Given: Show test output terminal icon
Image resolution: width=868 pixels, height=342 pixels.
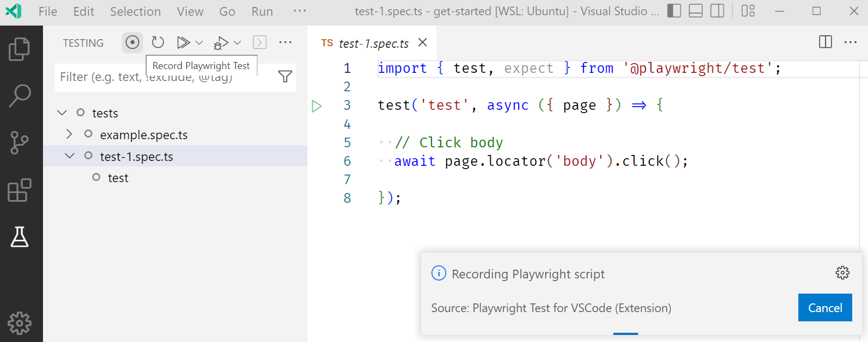Looking at the screenshot, I should point(260,42).
